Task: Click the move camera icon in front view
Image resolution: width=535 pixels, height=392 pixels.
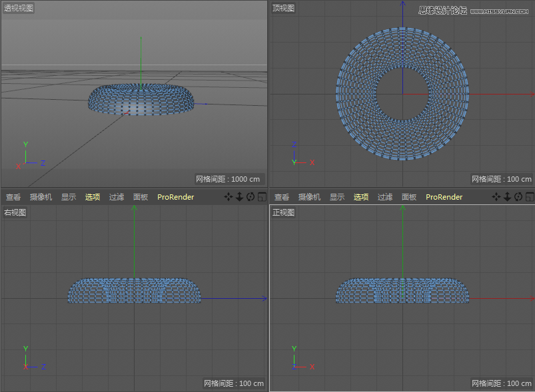Action: (497, 197)
